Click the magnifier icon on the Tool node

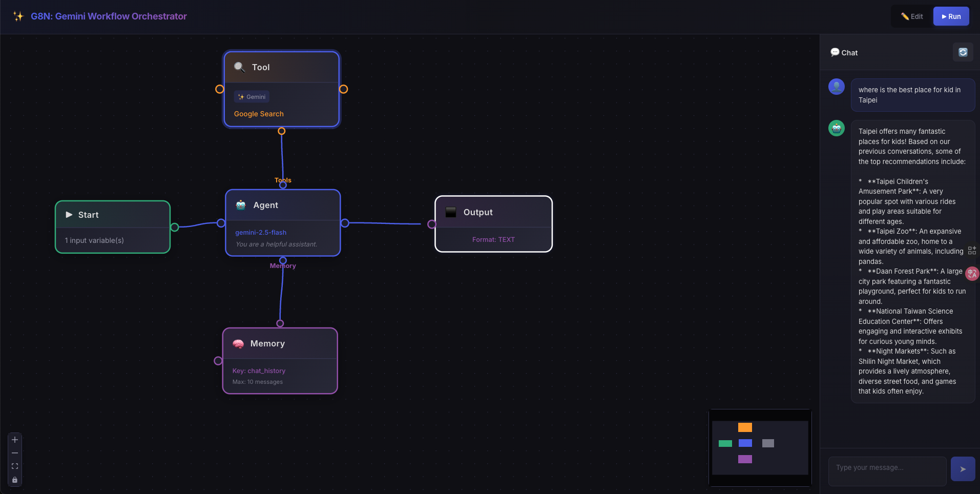[x=239, y=67]
